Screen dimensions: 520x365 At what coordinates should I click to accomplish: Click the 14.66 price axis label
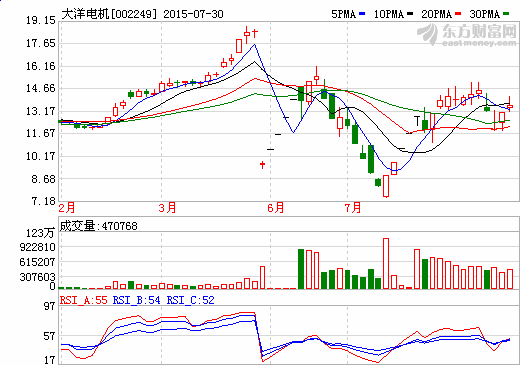[x=41, y=89]
